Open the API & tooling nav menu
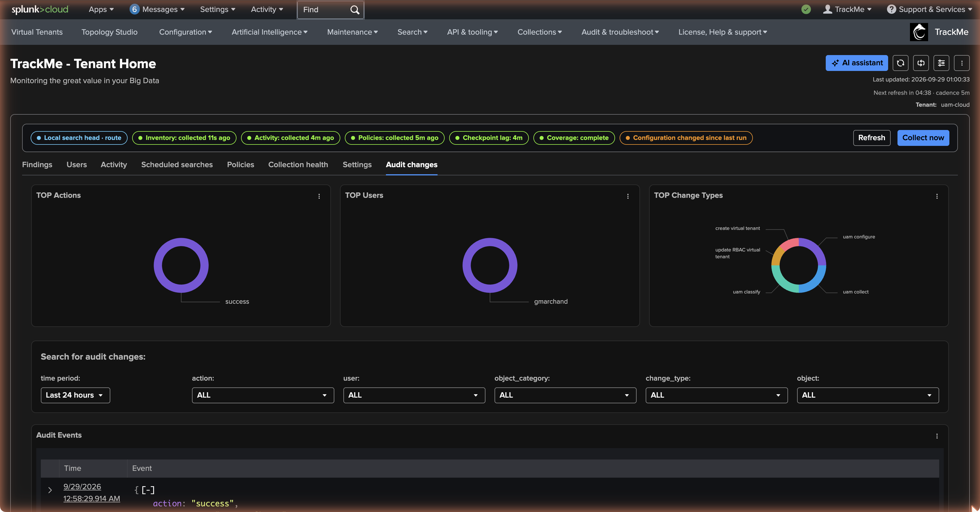 (472, 32)
